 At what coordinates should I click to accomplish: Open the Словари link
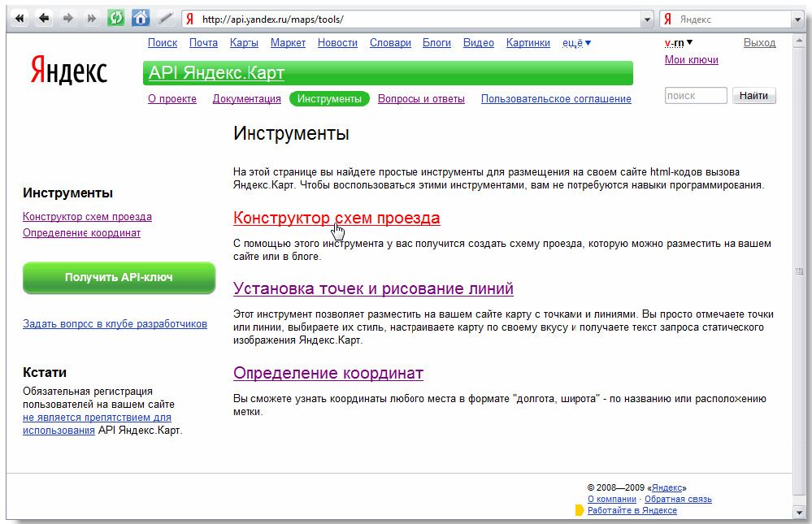point(390,43)
